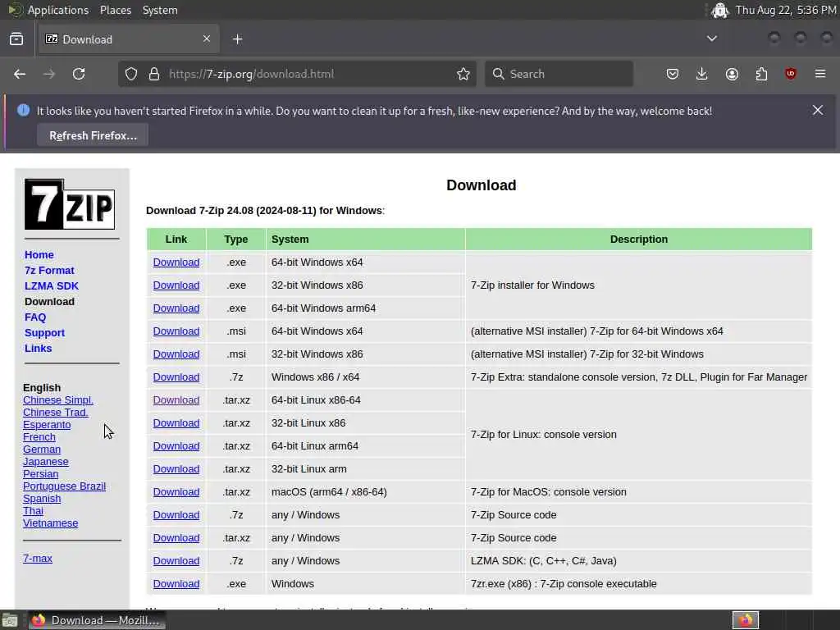Select the Download browser tab
Image resolution: width=840 pixels, height=630 pixels.
129,39
